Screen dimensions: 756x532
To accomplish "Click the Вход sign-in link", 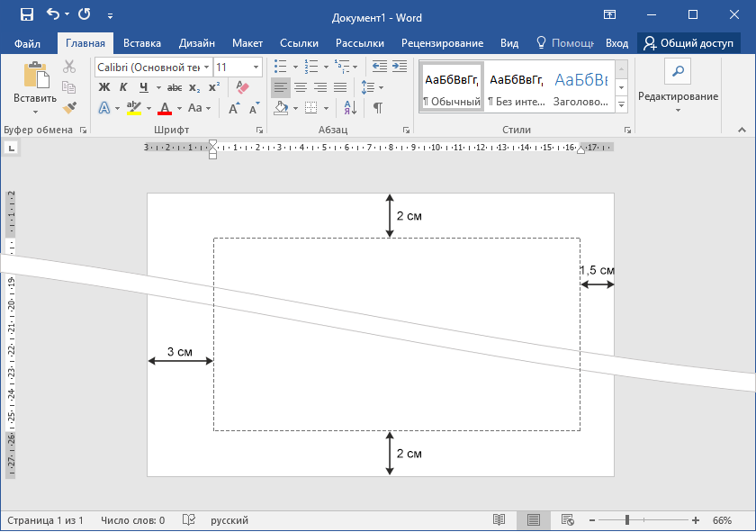I will (616, 43).
